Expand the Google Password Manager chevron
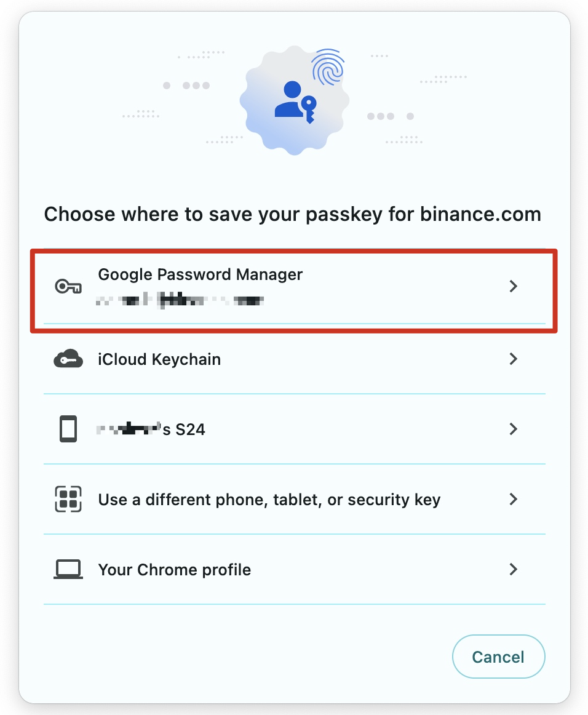This screenshot has height=715, width=588. coord(514,286)
